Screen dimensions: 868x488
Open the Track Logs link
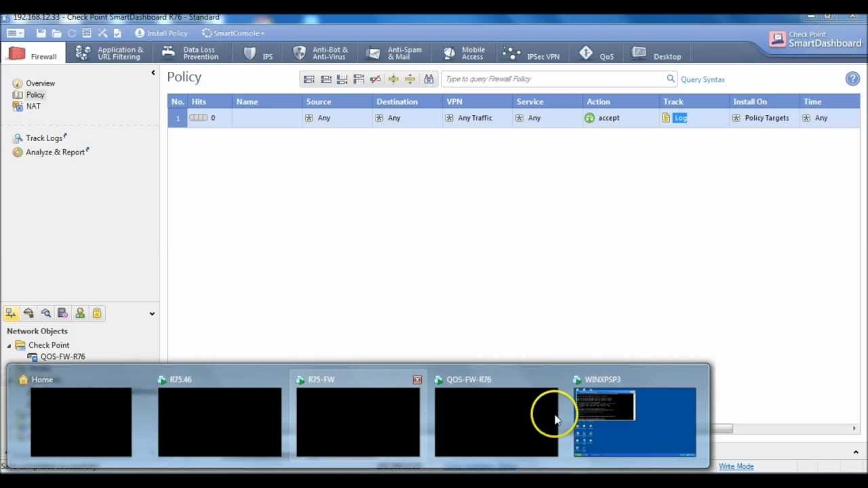tap(43, 138)
